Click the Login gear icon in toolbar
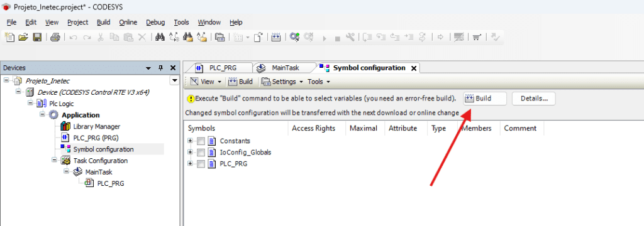The height and width of the screenshot is (226, 644). pos(294,37)
